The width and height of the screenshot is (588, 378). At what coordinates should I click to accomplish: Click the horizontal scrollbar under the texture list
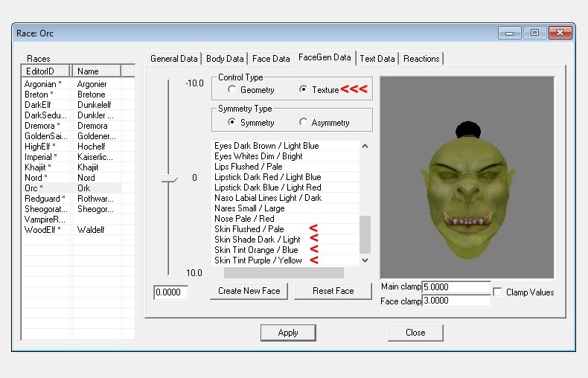[284, 272]
